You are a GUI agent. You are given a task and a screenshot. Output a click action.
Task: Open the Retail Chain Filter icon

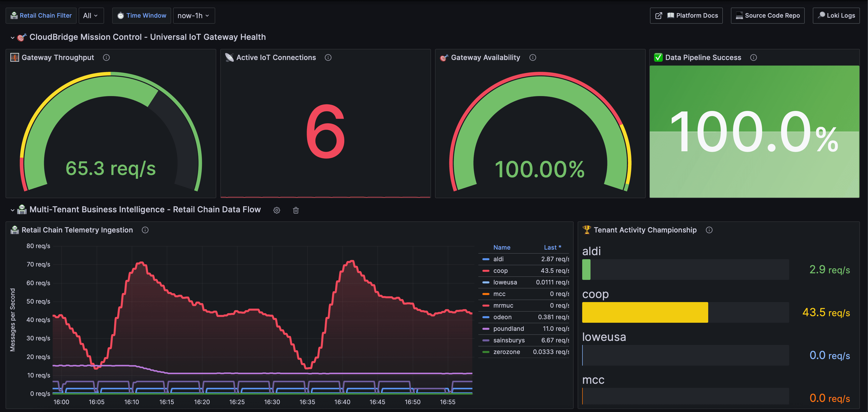click(14, 15)
